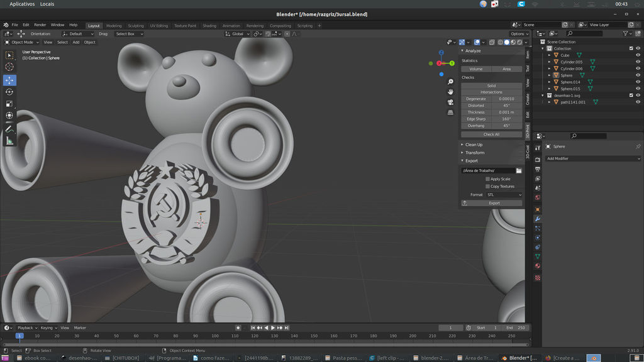The width and height of the screenshot is (644, 362).
Task: Click the export folder browse icon
Action: [x=519, y=171]
